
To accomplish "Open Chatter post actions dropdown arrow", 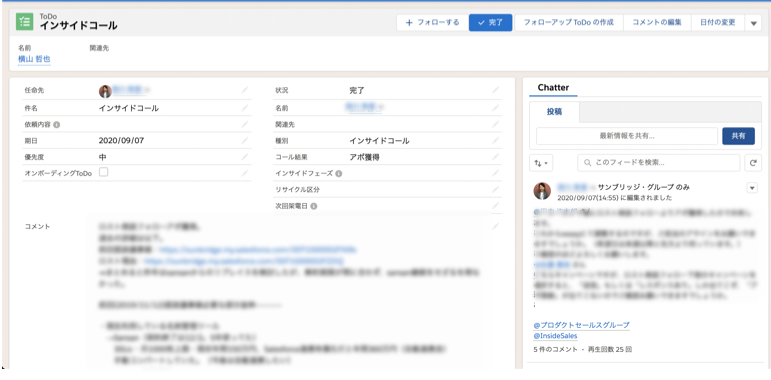I will [752, 188].
